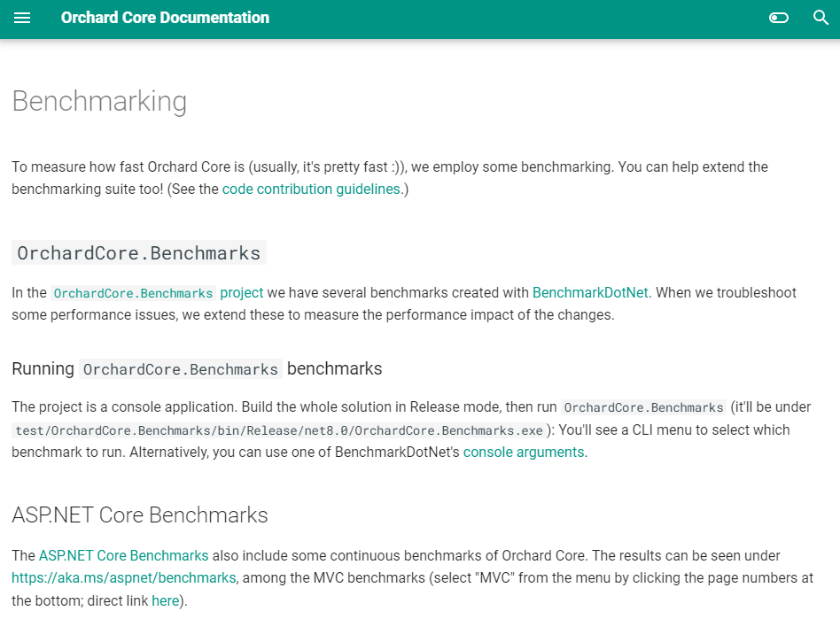Click the inline OrchardCore.Benchmarks code after "then run"
This screenshot has width=840, height=619.
tap(643, 407)
